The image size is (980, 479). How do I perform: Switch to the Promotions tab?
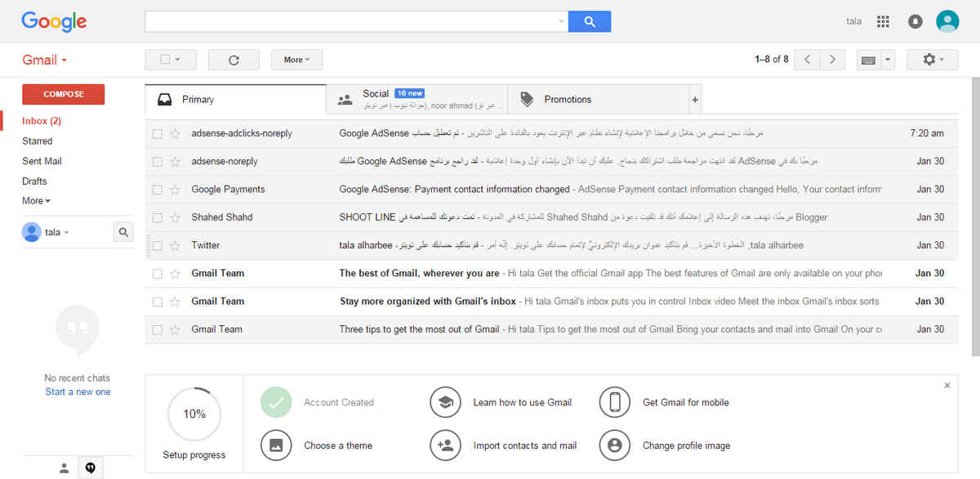coord(567,100)
